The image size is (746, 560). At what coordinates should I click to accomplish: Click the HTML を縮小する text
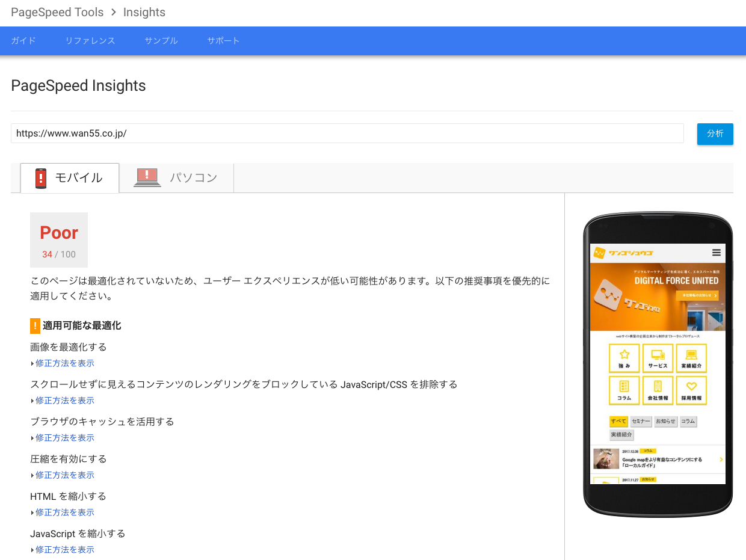tap(68, 496)
